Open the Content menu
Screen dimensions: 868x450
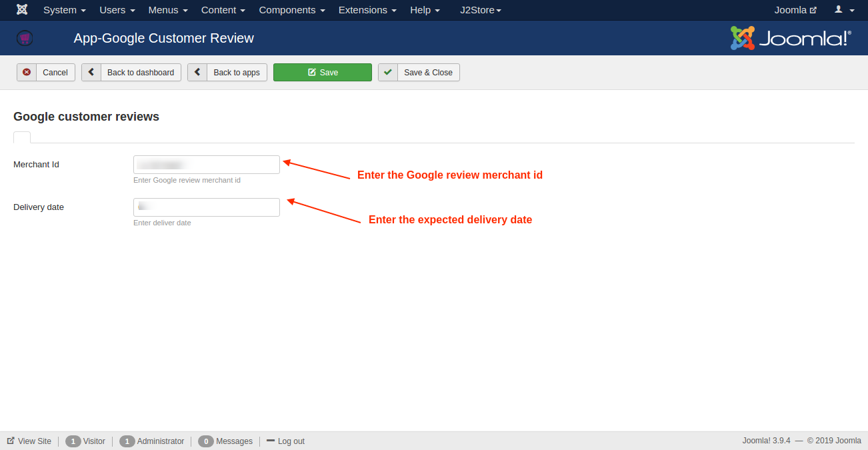click(223, 10)
